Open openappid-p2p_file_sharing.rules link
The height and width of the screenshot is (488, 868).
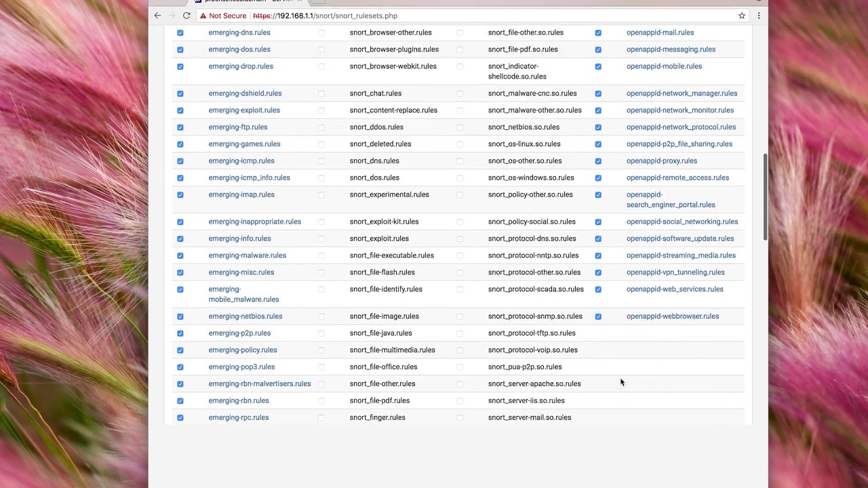click(x=679, y=144)
